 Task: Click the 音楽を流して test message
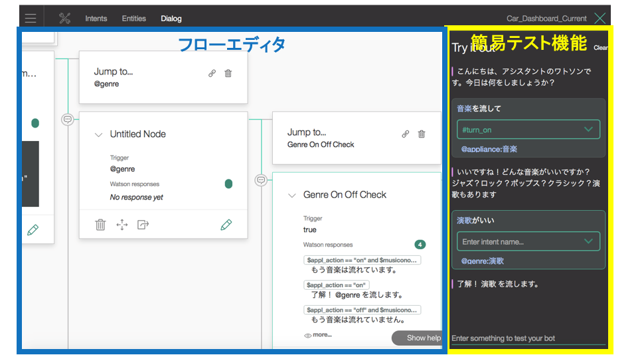coord(479,108)
